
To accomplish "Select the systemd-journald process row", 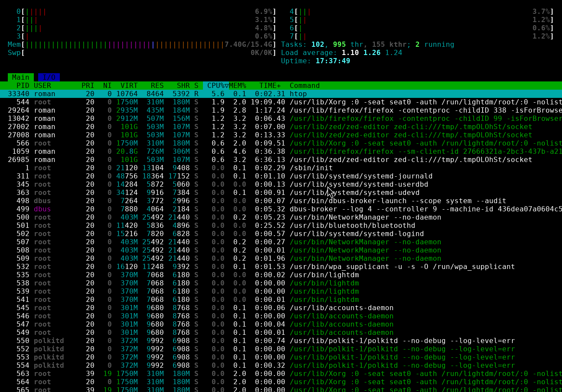I will [173, 176].
